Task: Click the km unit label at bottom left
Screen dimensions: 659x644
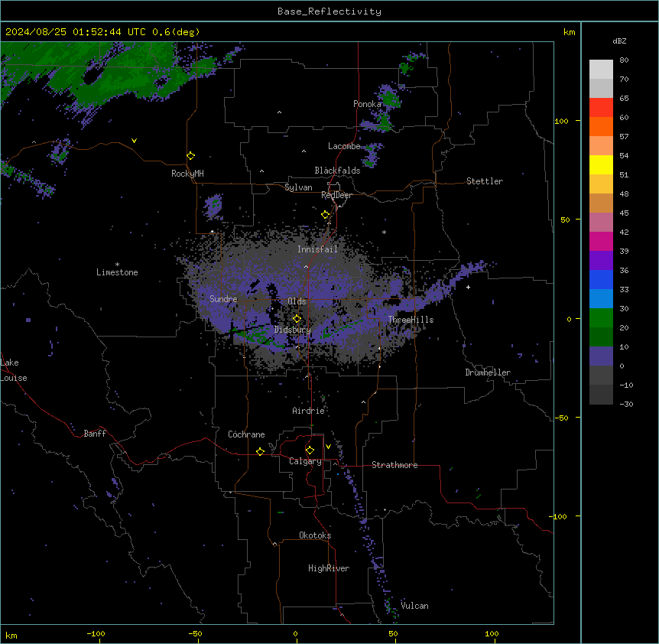Action: (x=11, y=636)
